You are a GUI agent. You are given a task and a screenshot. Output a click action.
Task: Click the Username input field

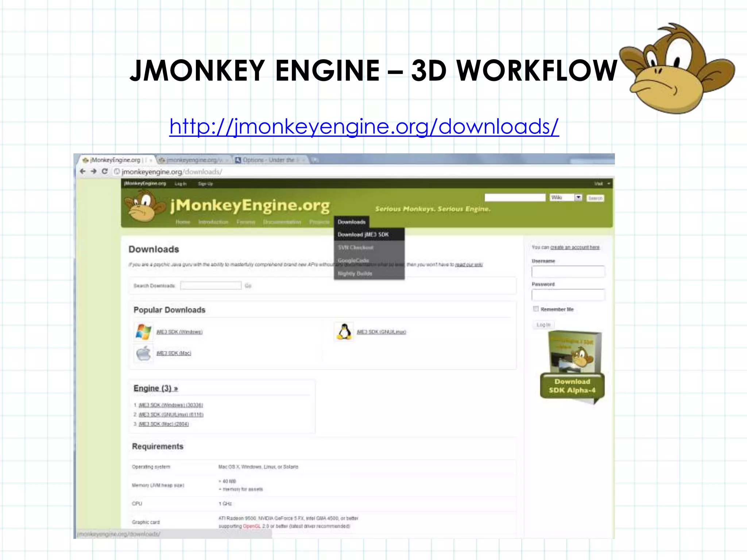[568, 272]
